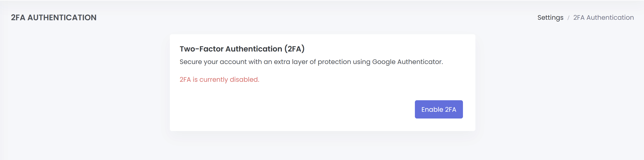Click the word Authentication in card title
This screenshot has height=160, width=644.
(x=254, y=49)
